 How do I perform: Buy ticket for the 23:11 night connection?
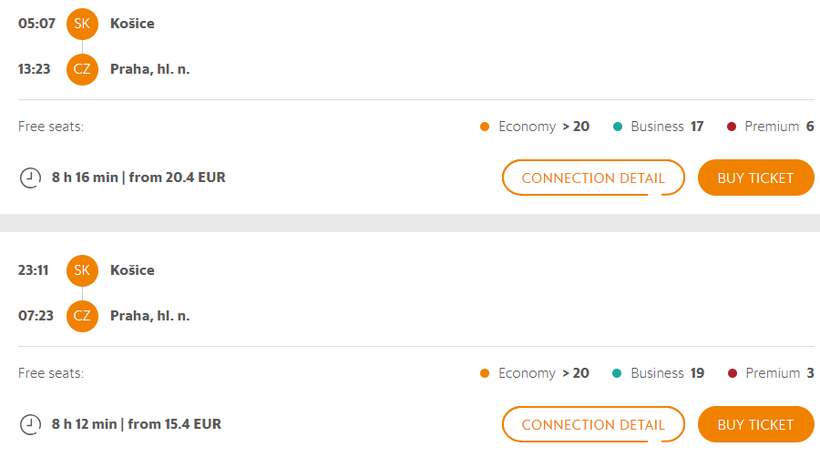pos(756,425)
